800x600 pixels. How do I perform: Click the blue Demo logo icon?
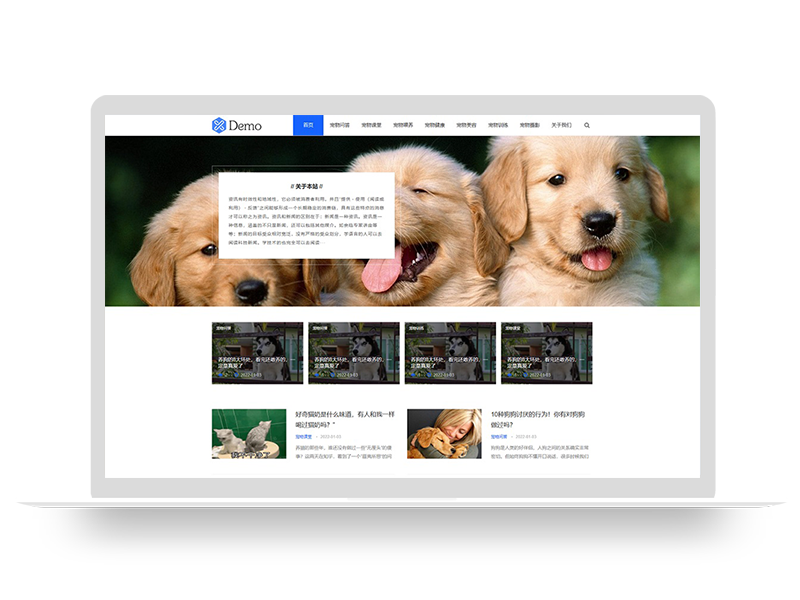click(x=219, y=125)
